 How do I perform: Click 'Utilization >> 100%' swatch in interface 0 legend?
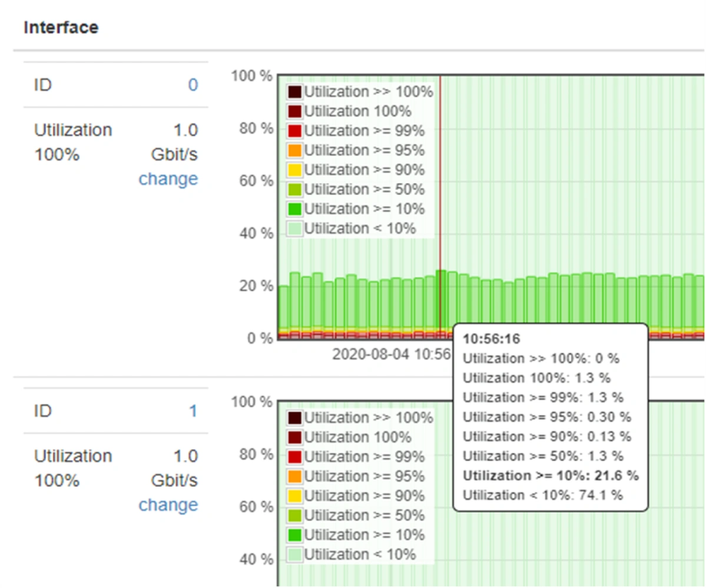[x=295, y=92]
